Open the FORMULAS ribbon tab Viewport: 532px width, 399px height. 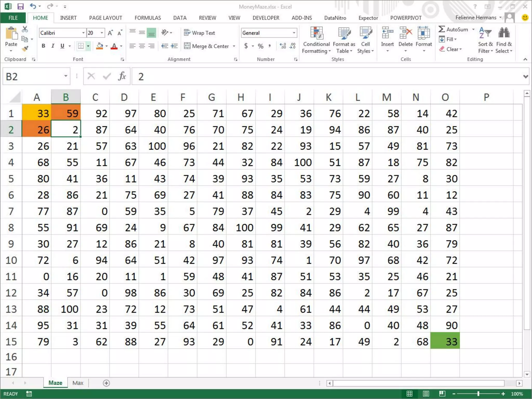click(148, 18)
